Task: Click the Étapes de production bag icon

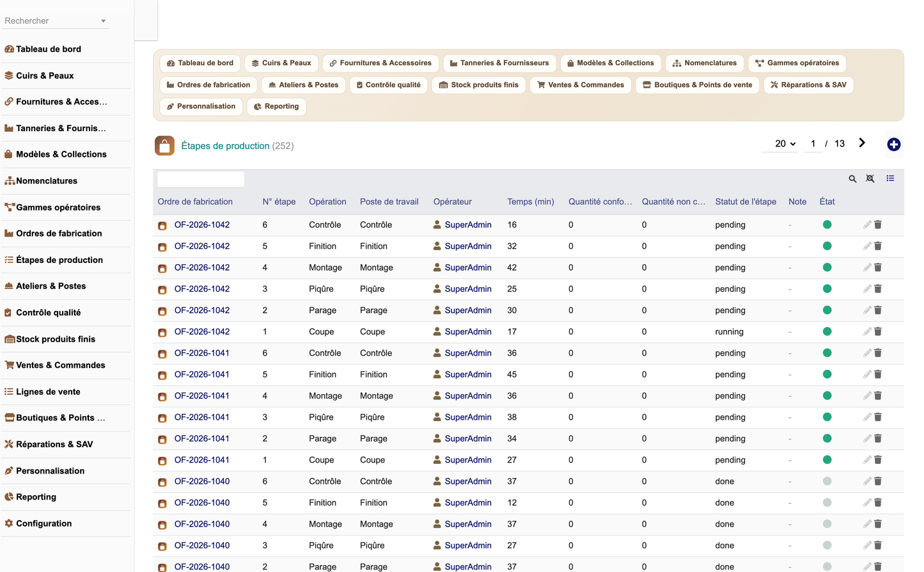Action: pos(164,146)
